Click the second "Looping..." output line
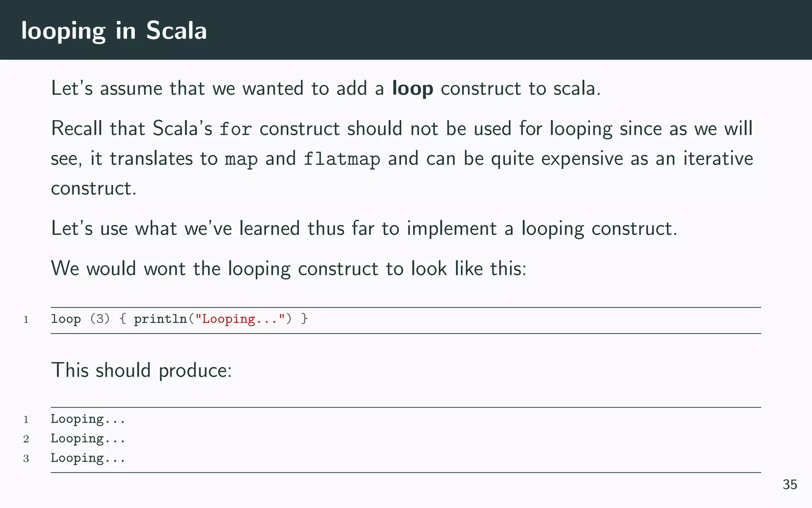The height and width of the screenshot is (508, 812). (88, 439)
